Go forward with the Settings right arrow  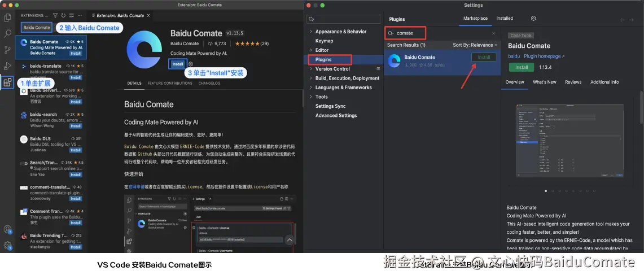[x=633, y=20]
